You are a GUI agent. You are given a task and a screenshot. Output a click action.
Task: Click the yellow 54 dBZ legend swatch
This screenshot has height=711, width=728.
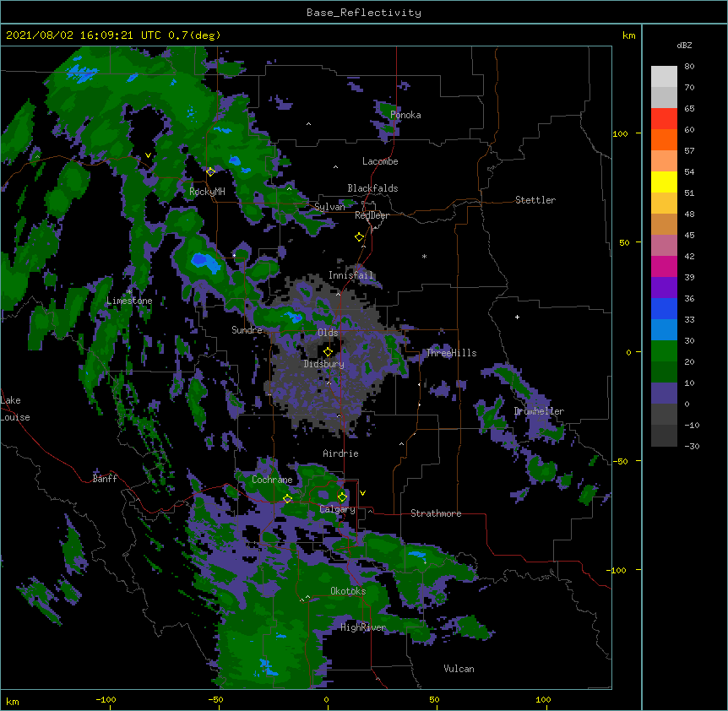click(x=664, y=182)
